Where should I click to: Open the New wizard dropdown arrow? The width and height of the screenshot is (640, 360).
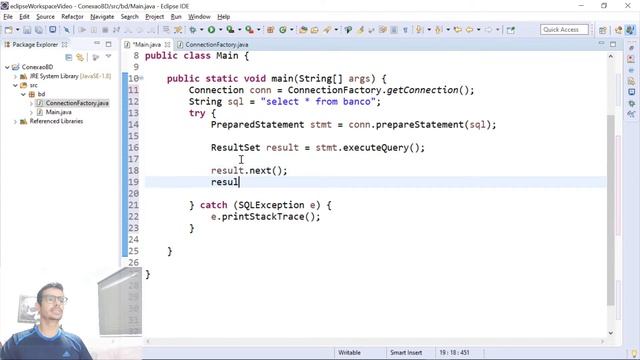[17, 30]
